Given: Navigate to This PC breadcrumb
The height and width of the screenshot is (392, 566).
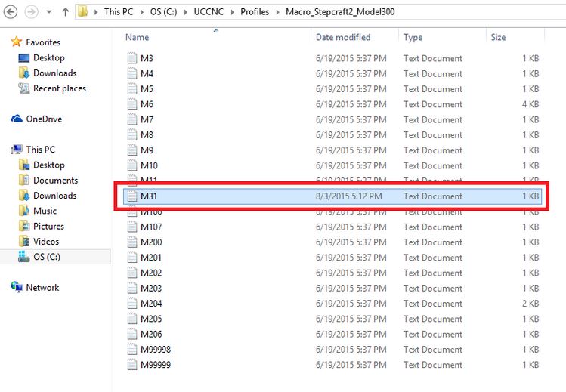Looking at the screenshot, I should tap(122, 12).
